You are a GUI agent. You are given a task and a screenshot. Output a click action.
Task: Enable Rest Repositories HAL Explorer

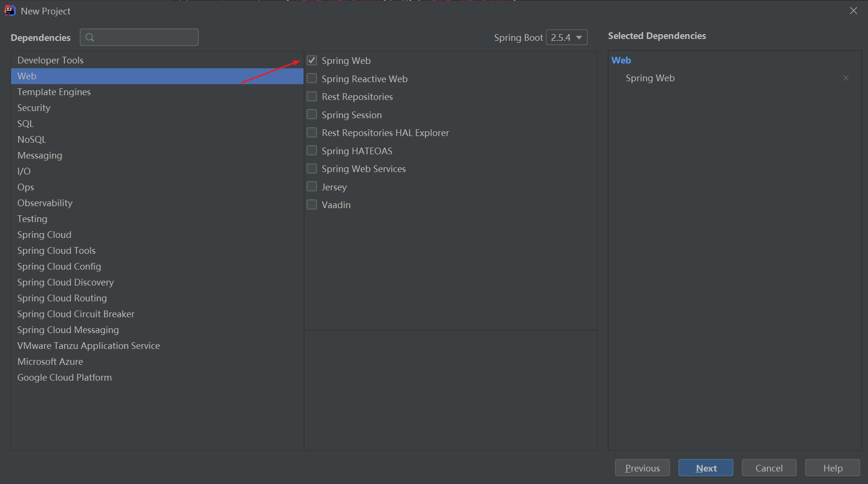(312, 133)
